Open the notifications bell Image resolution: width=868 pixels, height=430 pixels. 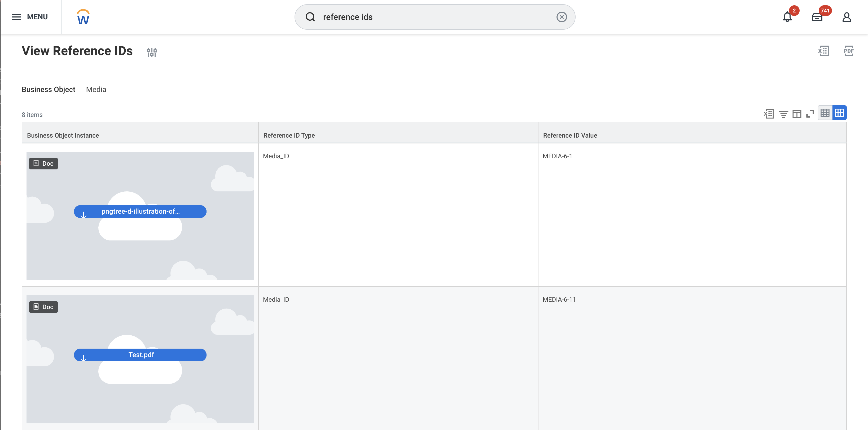point(787,17)
